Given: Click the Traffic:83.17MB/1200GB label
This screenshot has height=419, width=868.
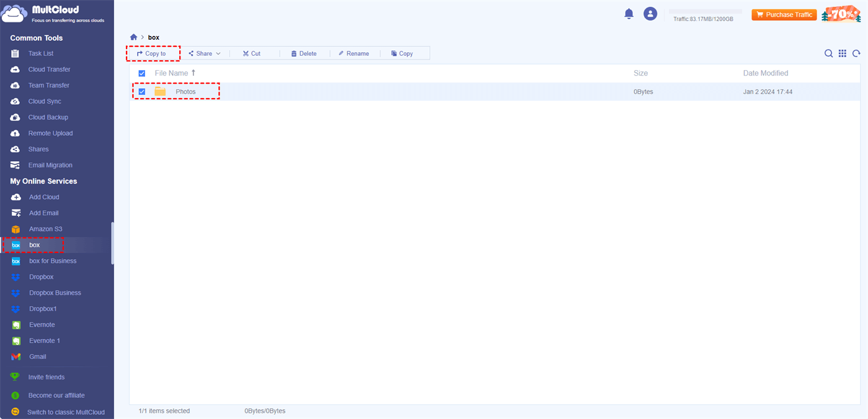Looking at the screenshot, I should pyautogui.click(x=703, y=19).
